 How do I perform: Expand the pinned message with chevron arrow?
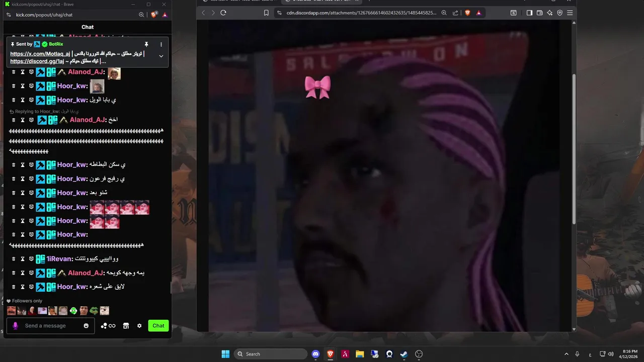click(x=161, y=56)
